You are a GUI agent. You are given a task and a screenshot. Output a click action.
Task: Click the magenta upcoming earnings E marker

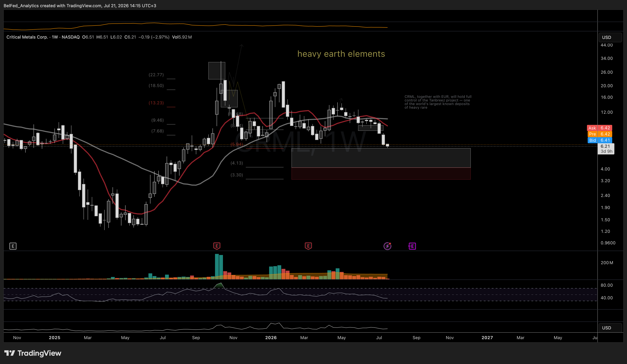[x=412, y=246]
